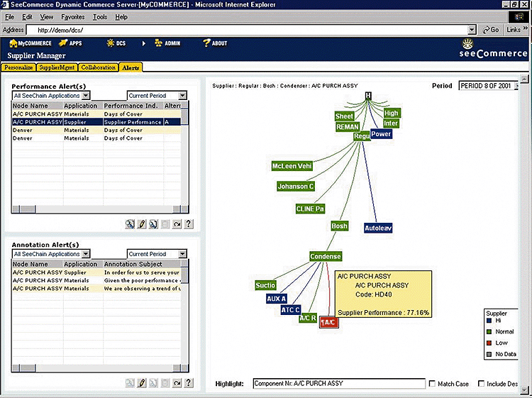Select the McLeen Vehi node
Screen dimensions: 532x398
coord(292,166)
